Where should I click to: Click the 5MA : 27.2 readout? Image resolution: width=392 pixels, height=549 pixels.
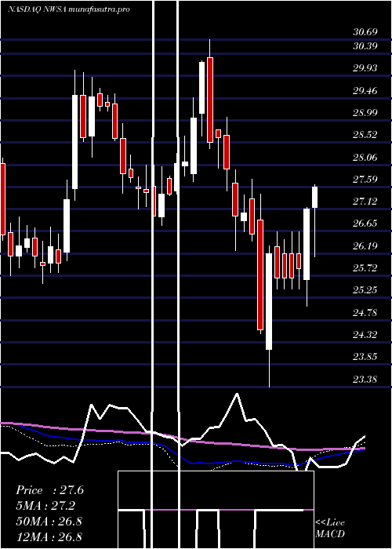tap(45, 506)
